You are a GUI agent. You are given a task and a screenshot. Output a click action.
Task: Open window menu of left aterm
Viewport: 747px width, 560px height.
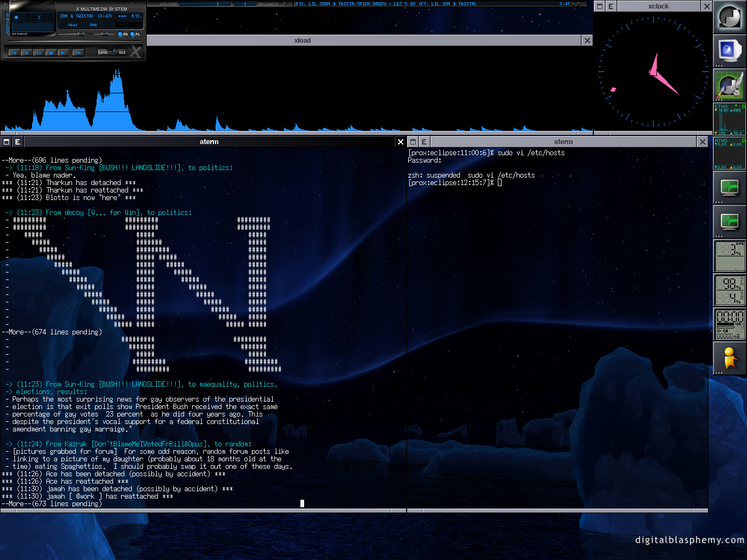(x=6, y=142)
